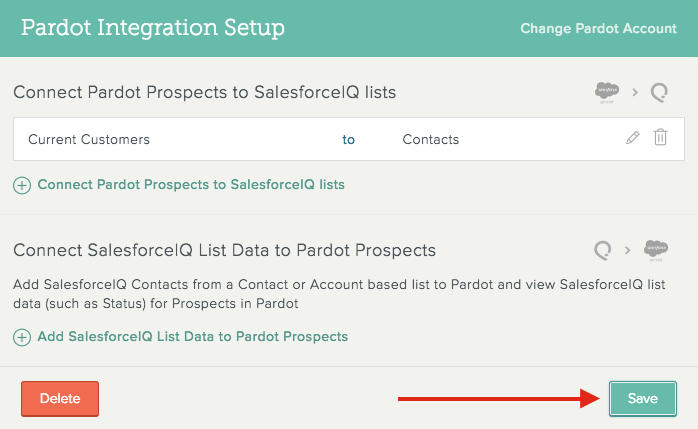Select the Current Customers list name
Screen dimensions: 698x429
click(x=89, y=139)
